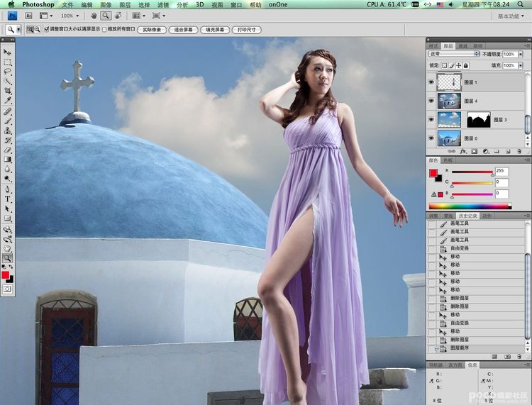Viewport: 532px width, 405px height.
Task: Select the Rotate View tool in the application bar
Action: coord(118,16)
